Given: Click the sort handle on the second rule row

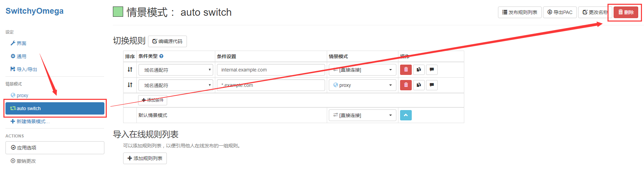Looking at the screenshot, I should 130,85.
